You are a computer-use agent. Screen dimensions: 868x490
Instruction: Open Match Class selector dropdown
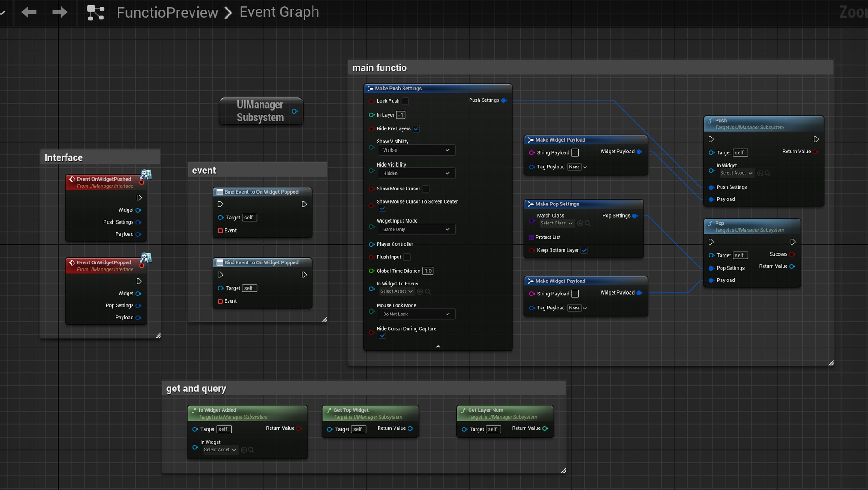[x=556, y=224]
